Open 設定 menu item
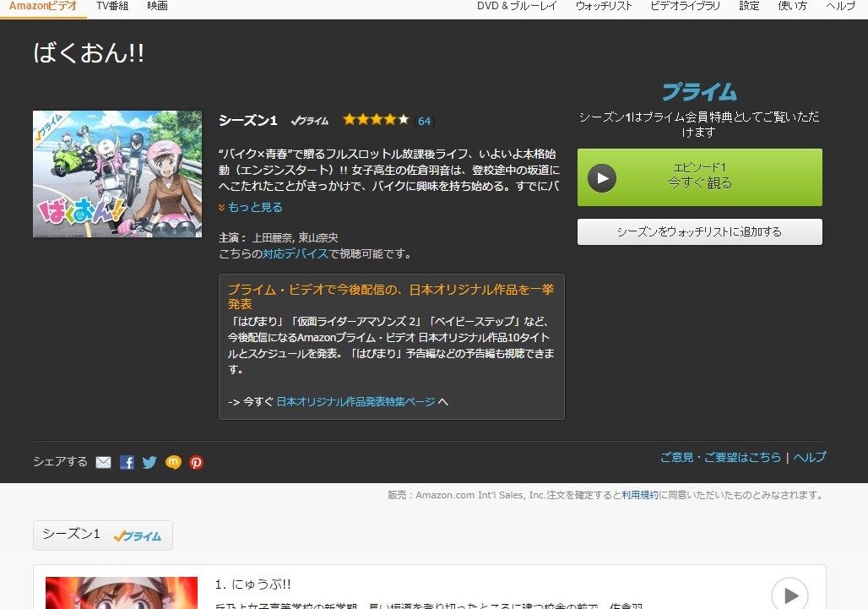The height and width of the screenshot is (609, 868). point(749,6)
